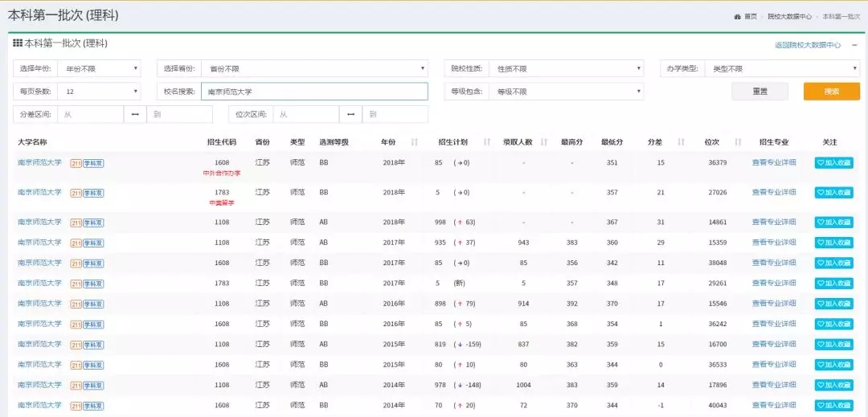Viewport: 868px width, 417px height.
Task: Click the grid icon beside 本科第一批次 panel title
Action: click(18, 43)
